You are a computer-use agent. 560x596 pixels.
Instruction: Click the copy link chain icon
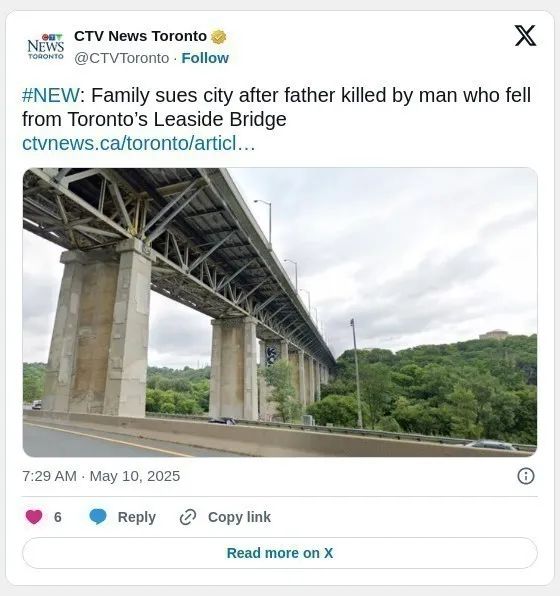[x=188, y=517]
